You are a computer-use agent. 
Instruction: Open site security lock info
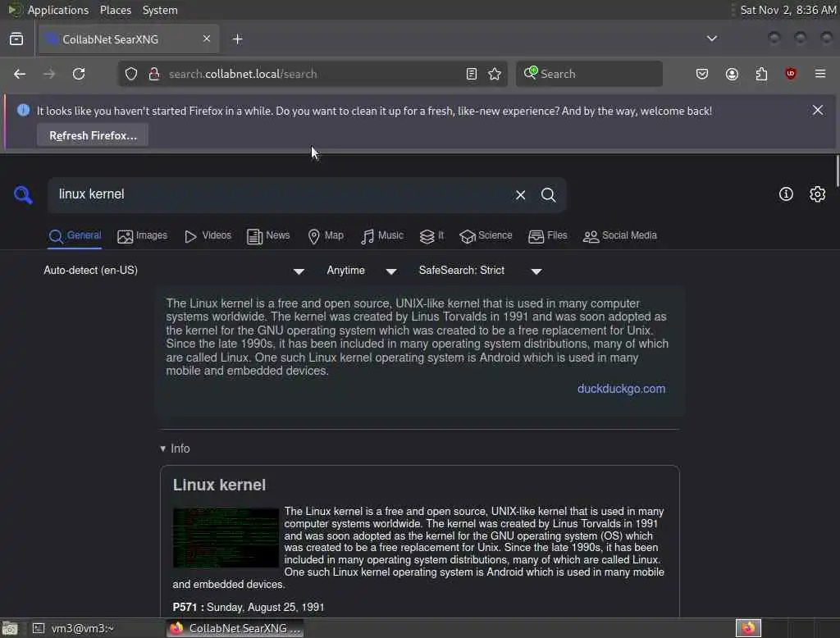click(154, 74)
